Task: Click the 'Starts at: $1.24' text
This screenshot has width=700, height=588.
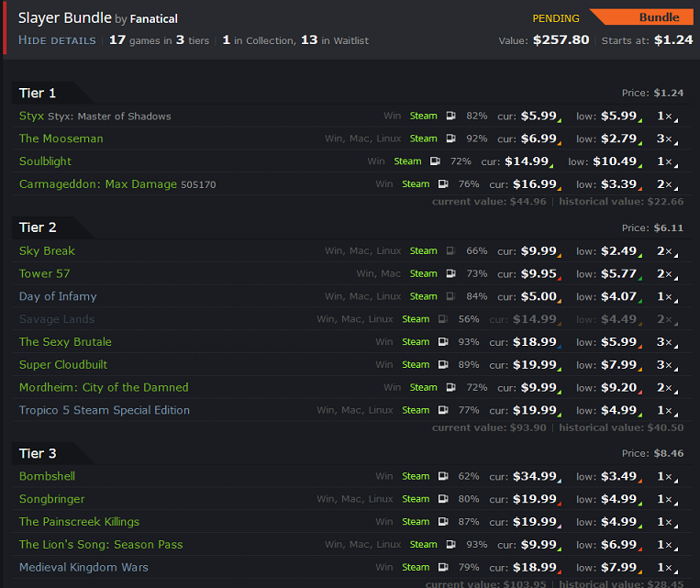Action: pyautogui.click(x=647, y=40)
